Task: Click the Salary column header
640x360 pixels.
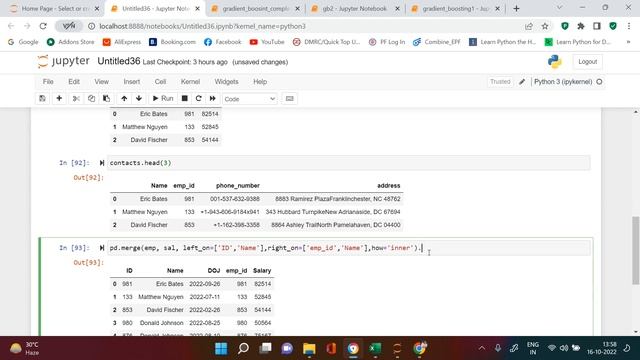Action: tap(262, 271)
